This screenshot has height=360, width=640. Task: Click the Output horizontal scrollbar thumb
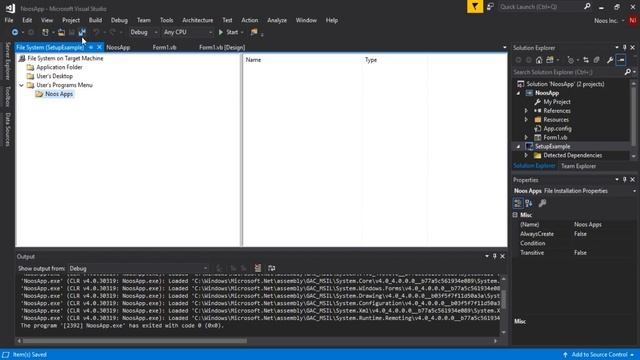[x=135, y=341]
